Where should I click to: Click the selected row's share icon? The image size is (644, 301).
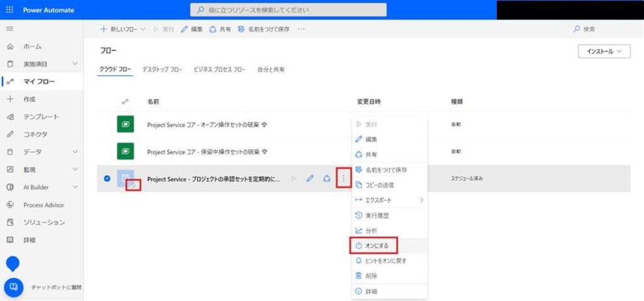(327, 178)
